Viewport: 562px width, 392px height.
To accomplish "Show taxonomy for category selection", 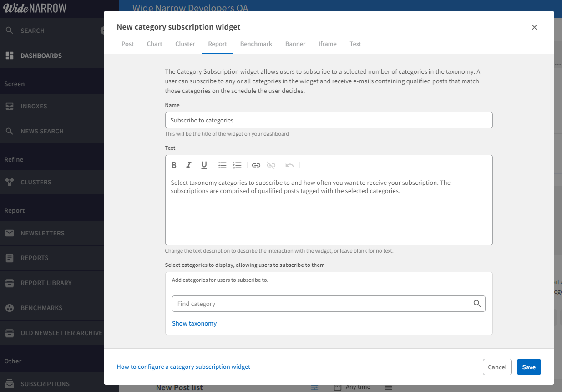I will click(194, 323).
